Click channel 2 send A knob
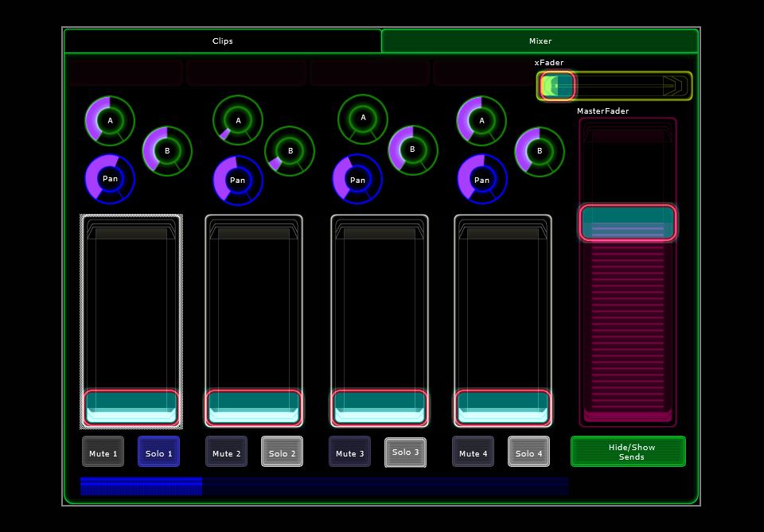The width and height of the screenshot is (764, 532). pos(238,120)
